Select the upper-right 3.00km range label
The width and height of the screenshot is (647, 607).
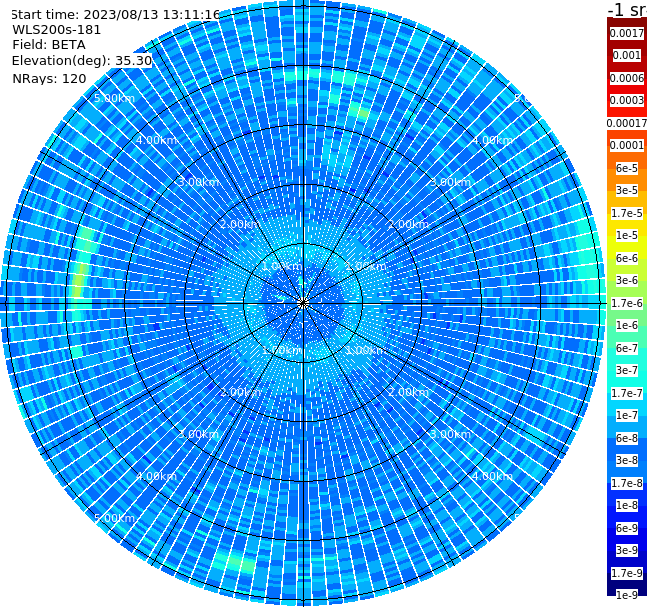(x=450, y=182)
